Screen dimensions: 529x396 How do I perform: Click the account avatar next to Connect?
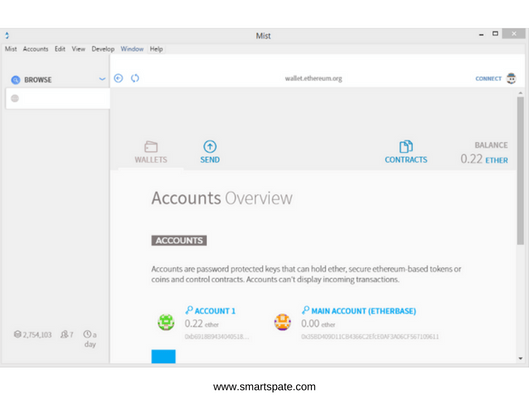pyautogui.click(x=511, y=78)
